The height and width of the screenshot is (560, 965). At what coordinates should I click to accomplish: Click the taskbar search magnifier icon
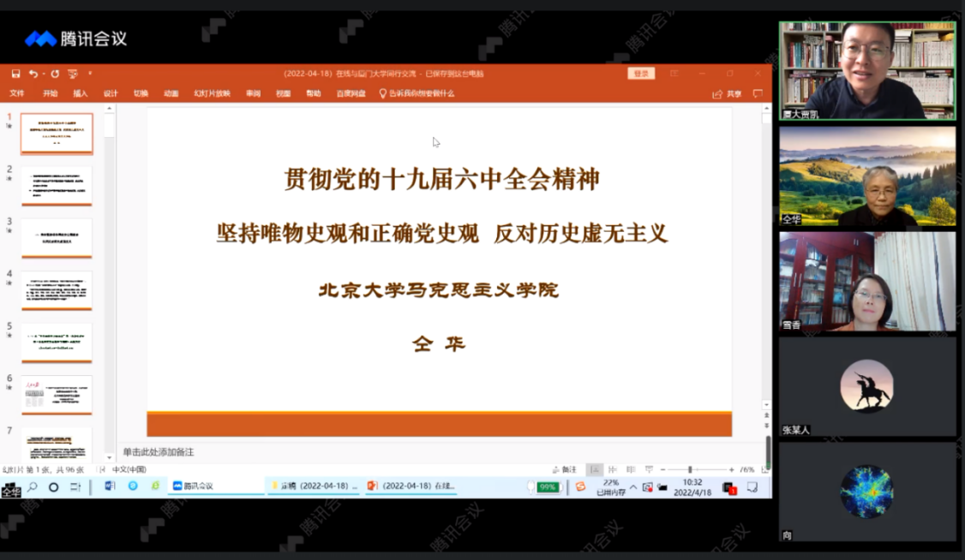33,486
